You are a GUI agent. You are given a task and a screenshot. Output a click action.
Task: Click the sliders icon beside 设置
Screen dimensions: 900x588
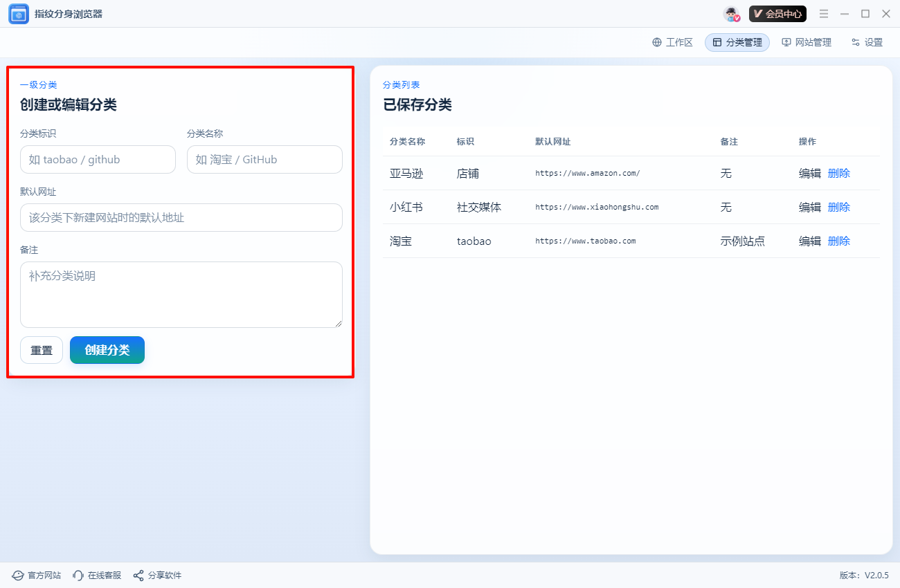point(856,42)
